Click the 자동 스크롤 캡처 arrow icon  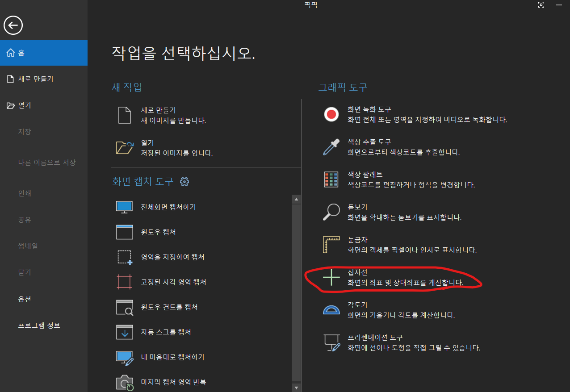125,332
